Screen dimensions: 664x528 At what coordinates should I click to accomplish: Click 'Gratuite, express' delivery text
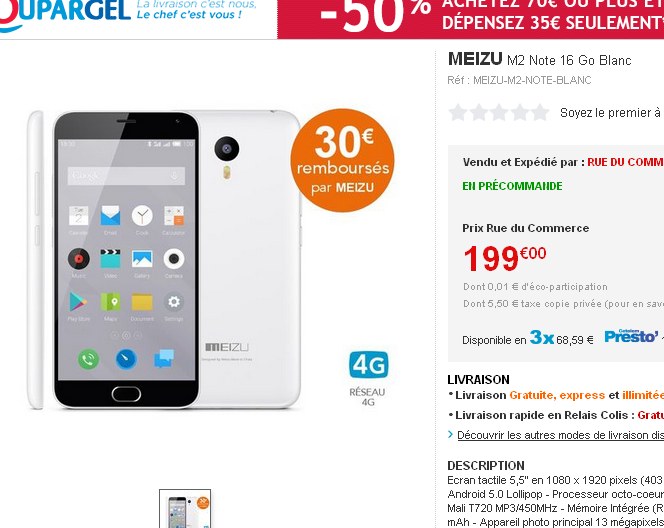tap(557, 395)
